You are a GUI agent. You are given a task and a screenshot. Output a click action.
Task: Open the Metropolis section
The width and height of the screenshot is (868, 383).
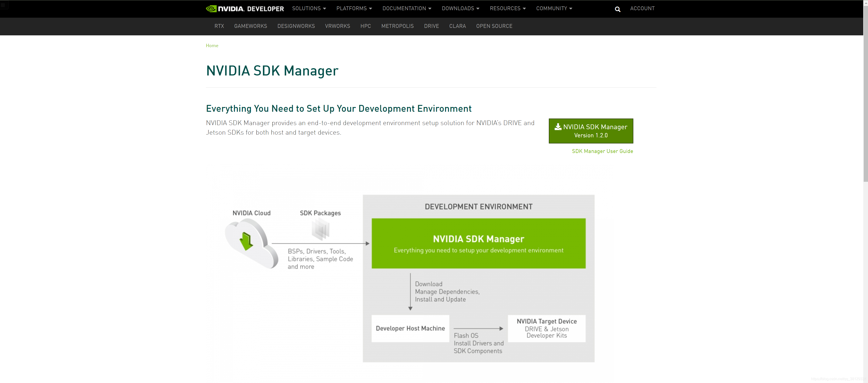coord(397,26)
